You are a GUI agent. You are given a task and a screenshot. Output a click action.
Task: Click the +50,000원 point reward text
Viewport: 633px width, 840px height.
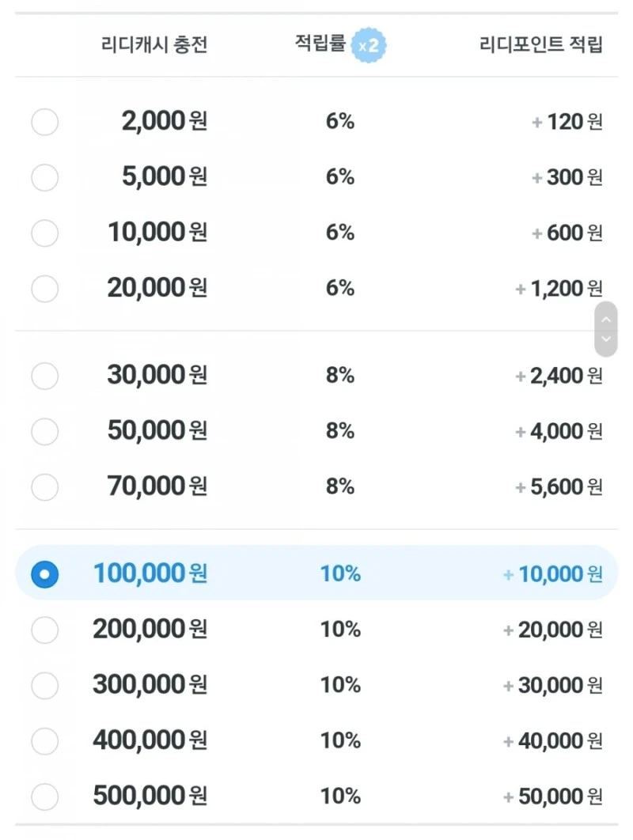point(553,796)
